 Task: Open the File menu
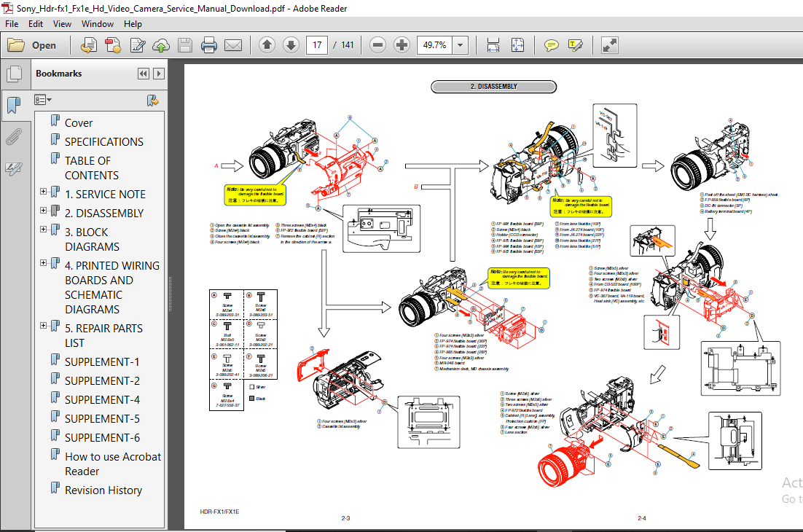click(x=12, y=24)
